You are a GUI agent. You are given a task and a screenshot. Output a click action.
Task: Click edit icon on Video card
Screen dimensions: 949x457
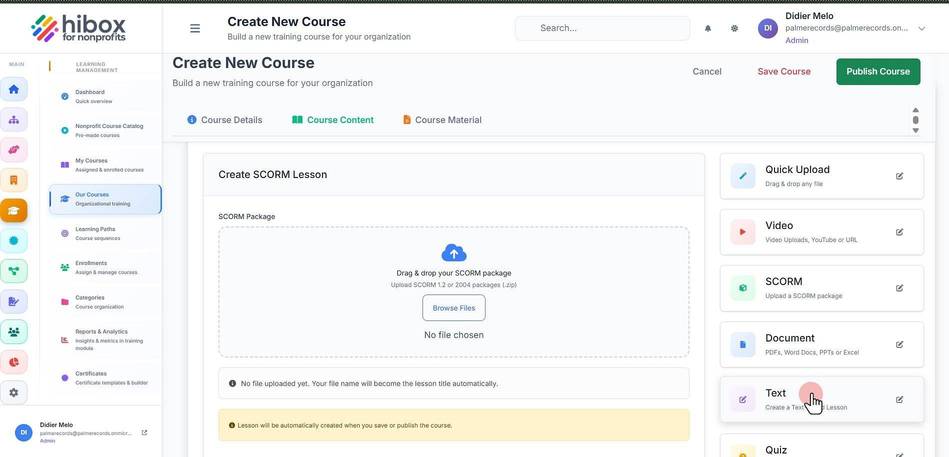899,232
